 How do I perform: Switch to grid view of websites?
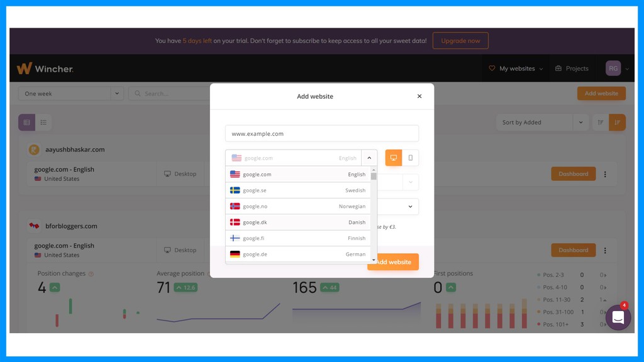tap(26, 122)
